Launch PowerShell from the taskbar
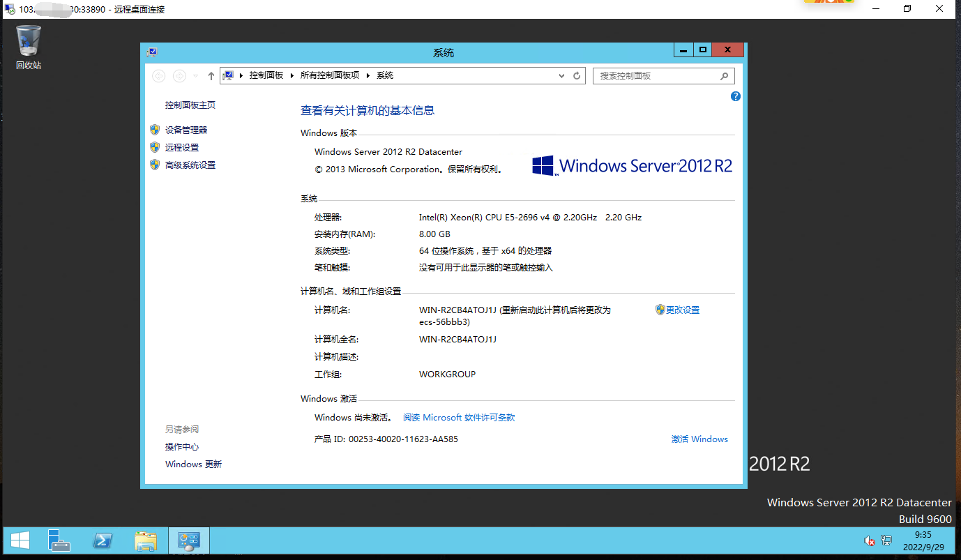The image size is (961, 560). pos(103,540)
